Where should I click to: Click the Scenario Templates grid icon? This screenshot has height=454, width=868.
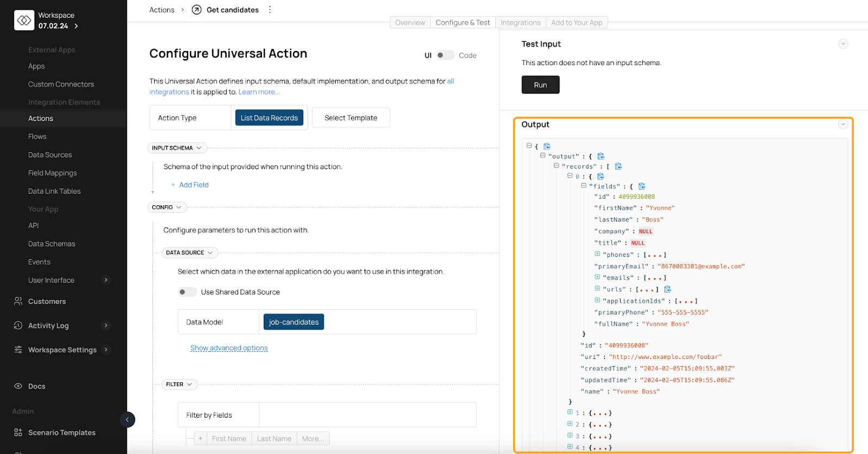(x=18, y=432)
